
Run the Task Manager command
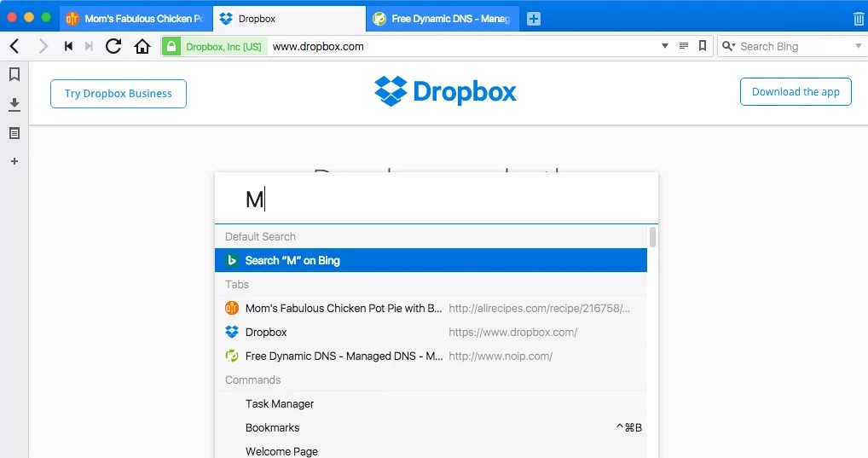coord(431,403)
